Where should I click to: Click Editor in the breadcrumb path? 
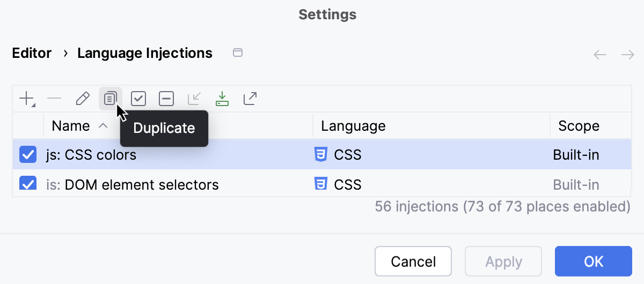coord(32,53)
